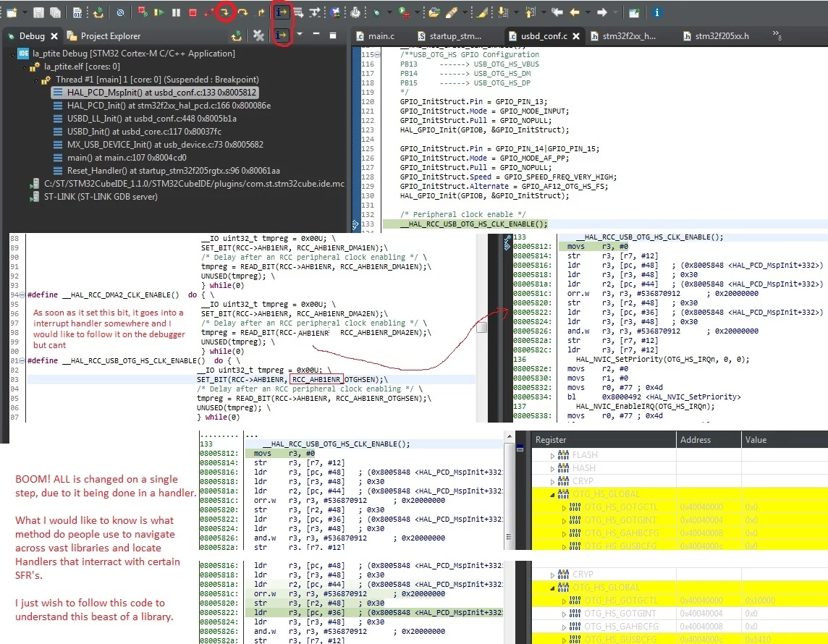Click the New file toolbar icon

(x=11, y=12)
